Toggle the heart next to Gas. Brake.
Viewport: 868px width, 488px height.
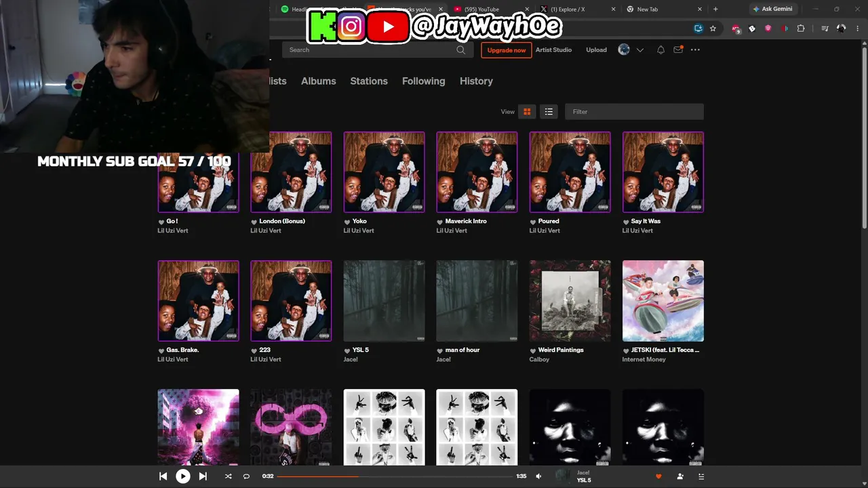[x=161, y=350]
